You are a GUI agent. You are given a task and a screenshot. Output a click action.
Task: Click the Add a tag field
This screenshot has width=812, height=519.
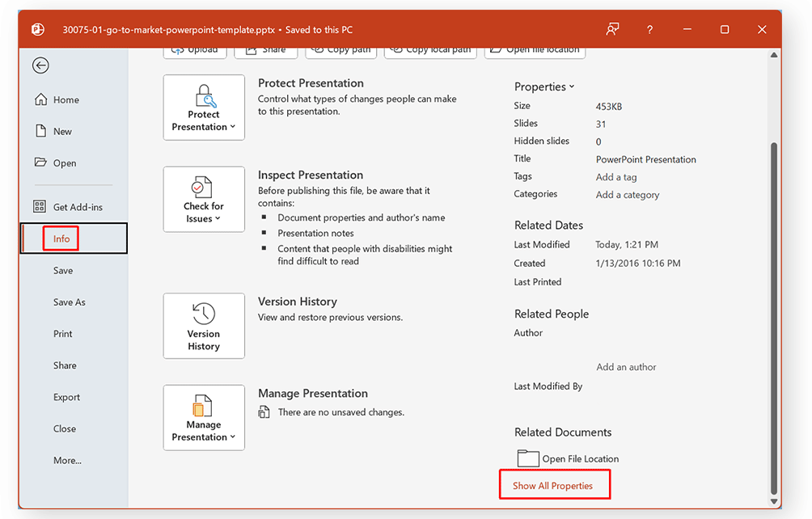point(616,177)
